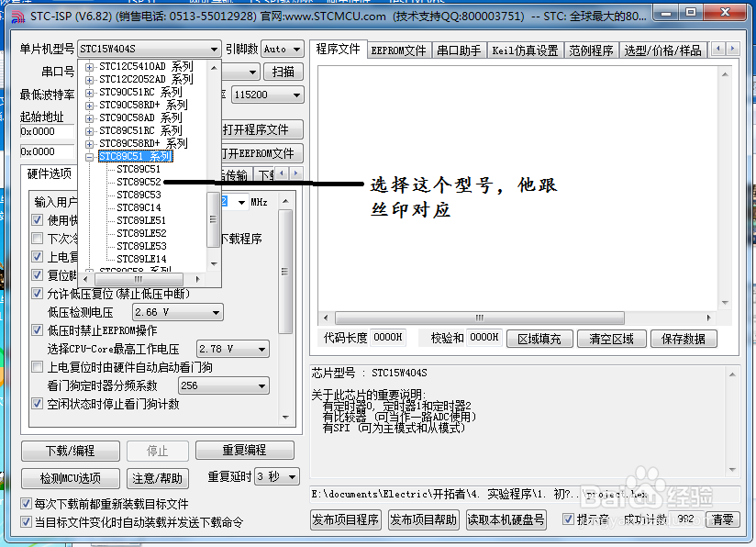Toggle the 复位脚 checkbox in hardware options
The image size is (756, 547).
click(x=37, y=275)
